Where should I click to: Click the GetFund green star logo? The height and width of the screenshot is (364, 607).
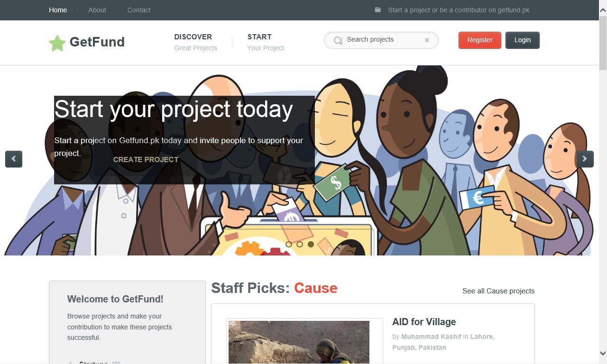click(x=57, y=43)
